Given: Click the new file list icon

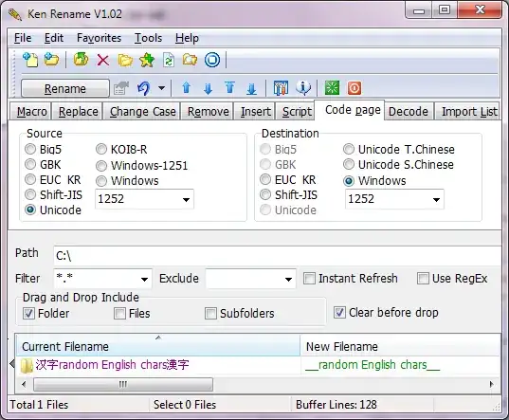Looking at the screenshot, I should [30, 60].
